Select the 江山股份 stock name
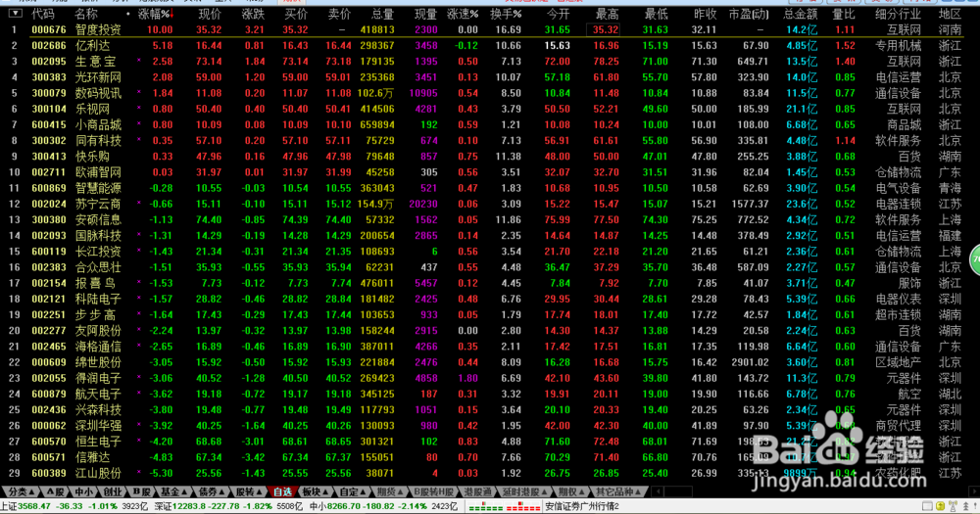The height and width of the screenshot is (514, 980). tap(97, 474)
